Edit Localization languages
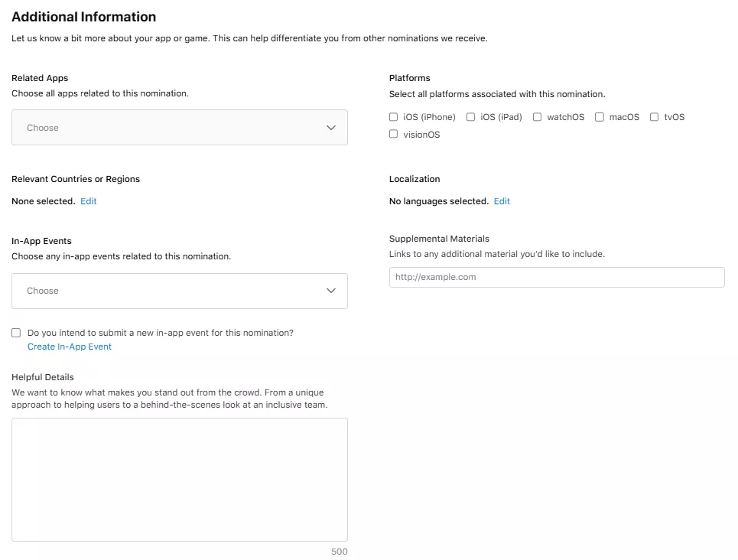The height and width of the screenshot is (560, 738). pyautogui.click(x=502, y=201)
